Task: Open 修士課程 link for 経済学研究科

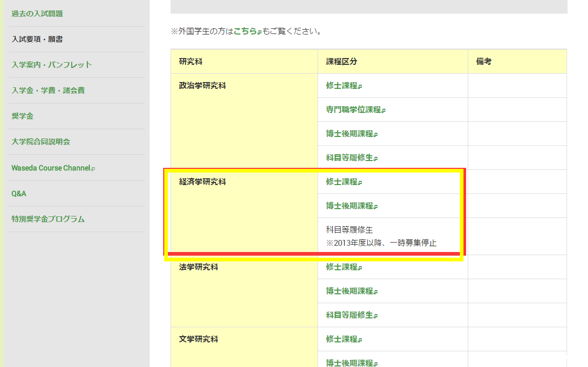Action: click(x=342, y=182)
